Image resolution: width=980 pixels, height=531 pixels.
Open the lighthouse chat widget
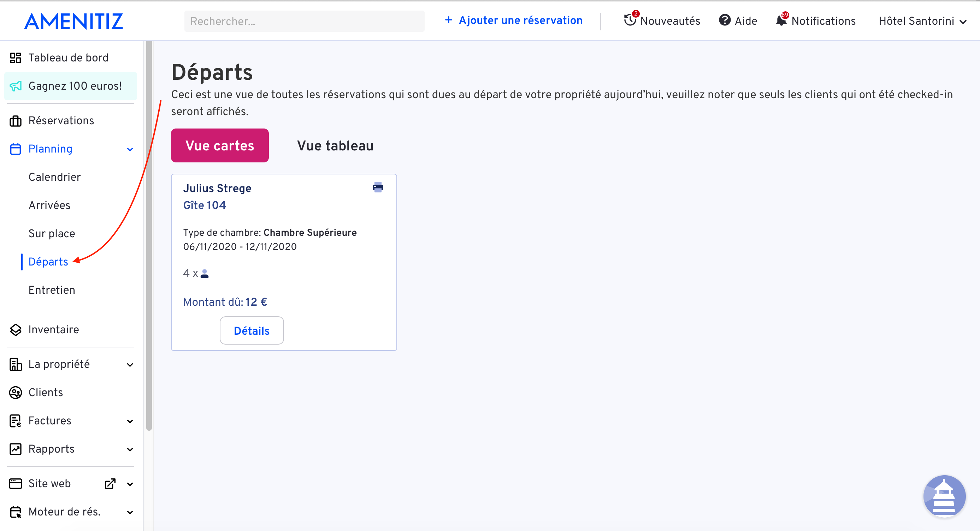(x=944, y=496)
